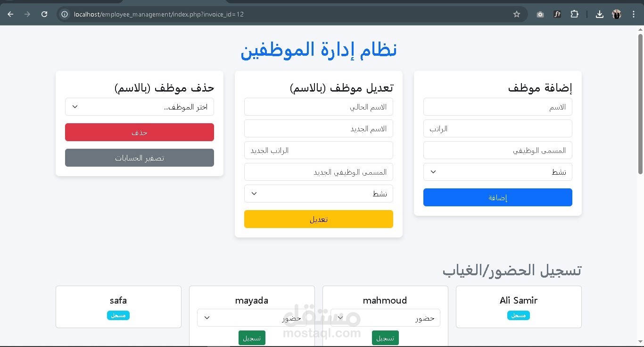Image resolution: width=644 pixels, height=347 pixels.
Task: Open the browser Downloads icon
Action: pos(600,14)
